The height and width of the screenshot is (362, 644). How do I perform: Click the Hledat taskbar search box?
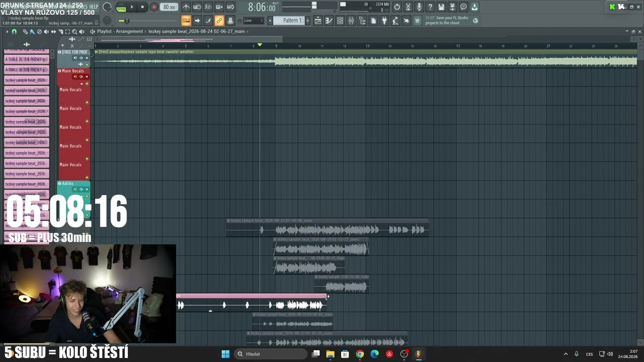point(271,354)
